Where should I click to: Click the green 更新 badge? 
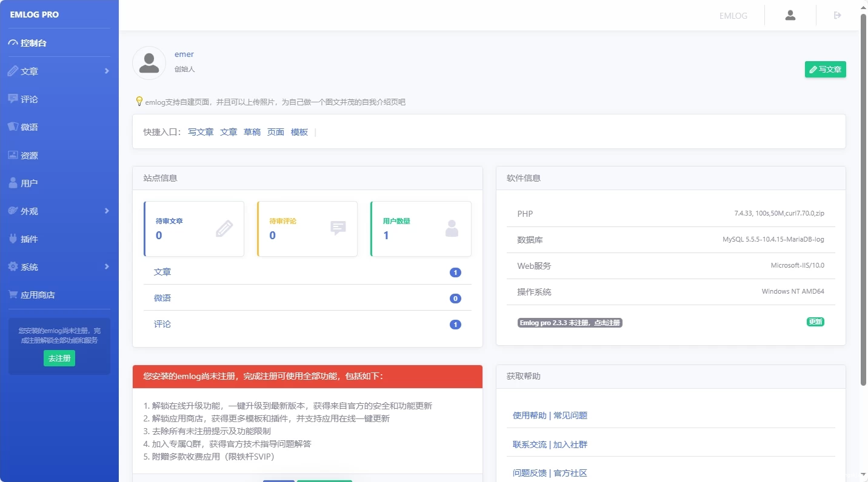(815, 322)
